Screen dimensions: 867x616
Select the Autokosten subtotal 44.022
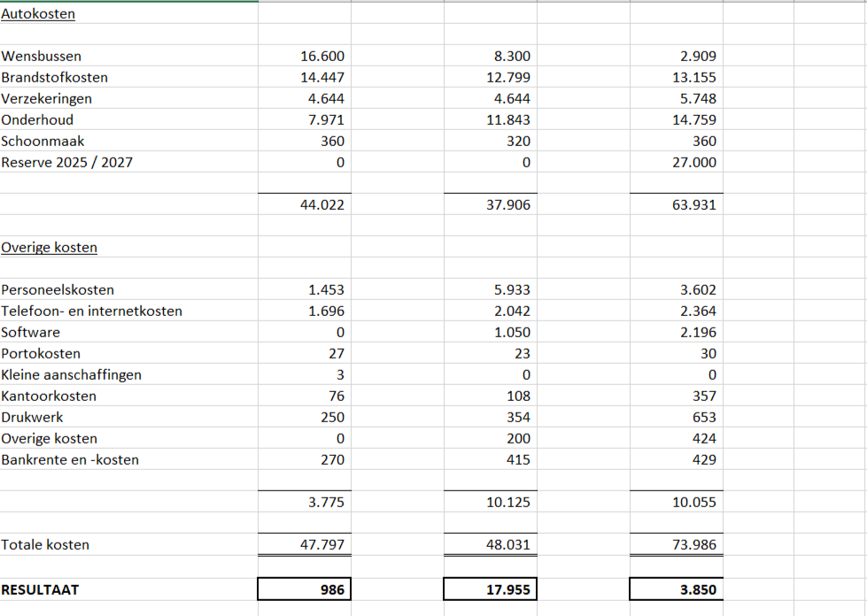point(323,205)
